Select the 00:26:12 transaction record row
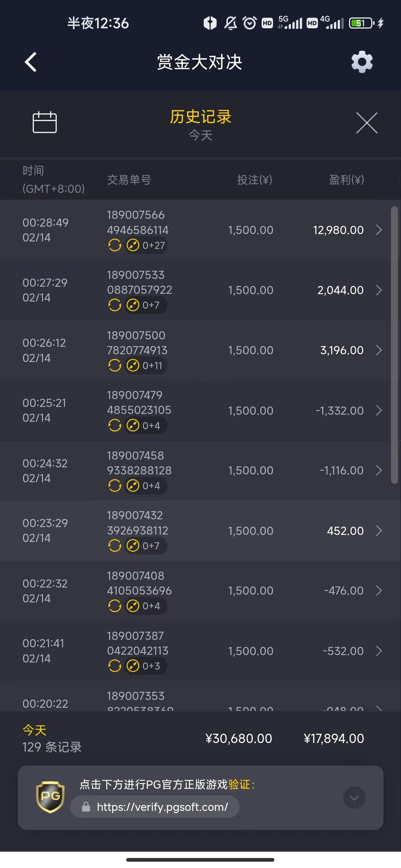 click(200, 350)
